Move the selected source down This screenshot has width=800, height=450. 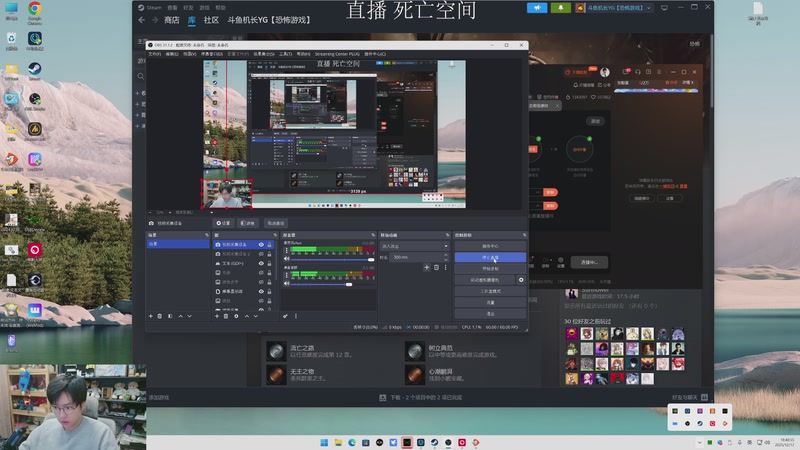tap(256, 316)
